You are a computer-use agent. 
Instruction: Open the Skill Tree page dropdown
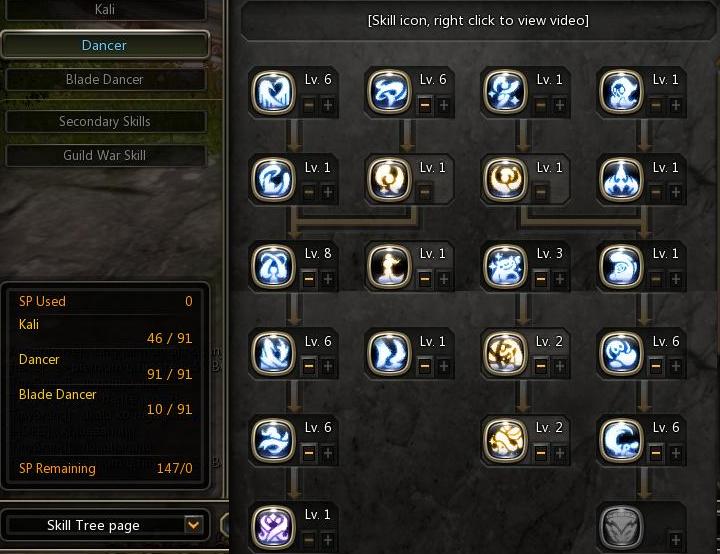point(105,525)
